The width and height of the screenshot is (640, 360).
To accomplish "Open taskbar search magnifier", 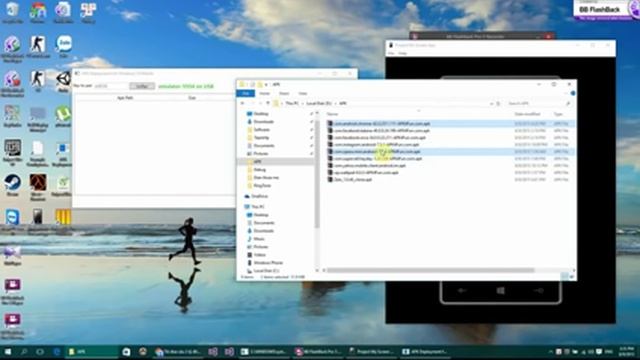I will click(24, 352).
